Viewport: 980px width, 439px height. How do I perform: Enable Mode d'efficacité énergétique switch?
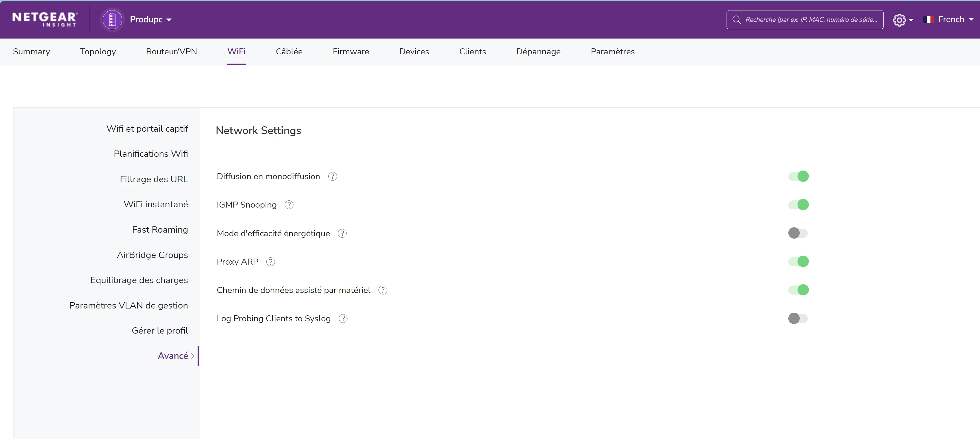pyautogui.click(x=798, y=233)
